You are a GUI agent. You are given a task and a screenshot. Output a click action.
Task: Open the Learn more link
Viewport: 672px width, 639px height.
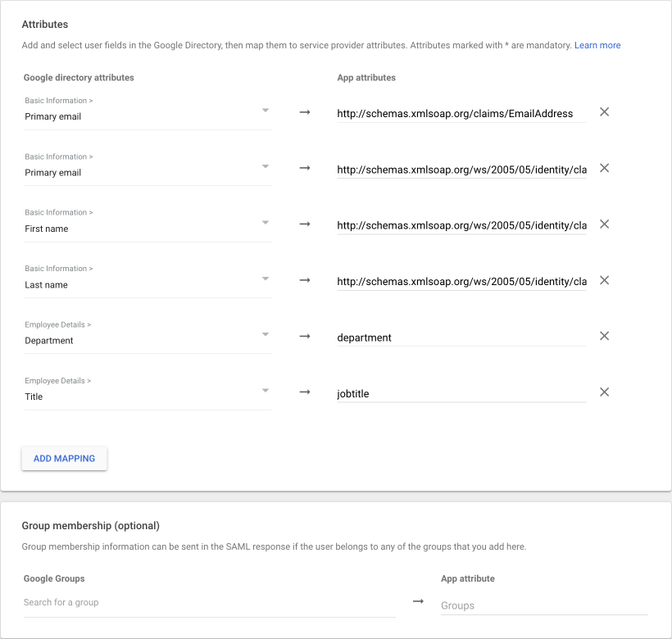(597, 45)
